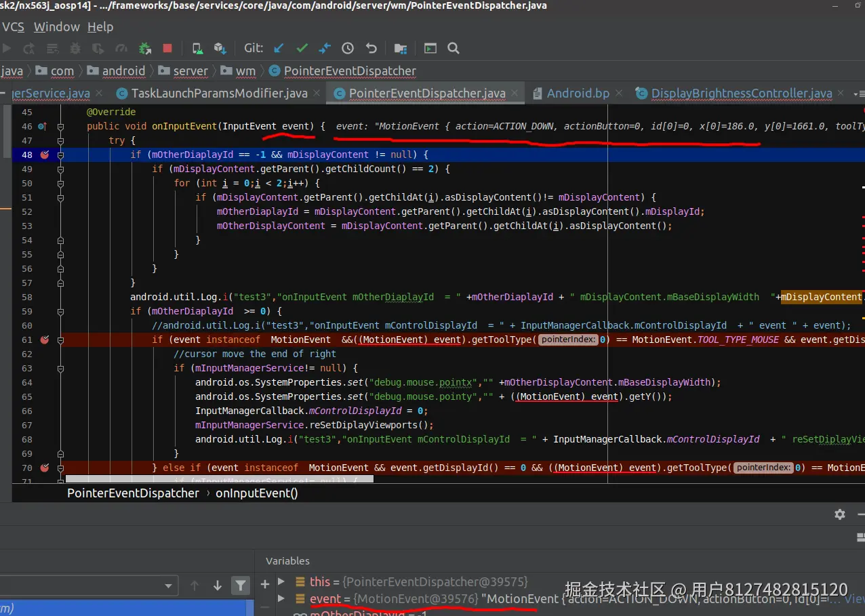Open the debug panel settings gear
The image size is (865, 616).
tap(840, 514)
